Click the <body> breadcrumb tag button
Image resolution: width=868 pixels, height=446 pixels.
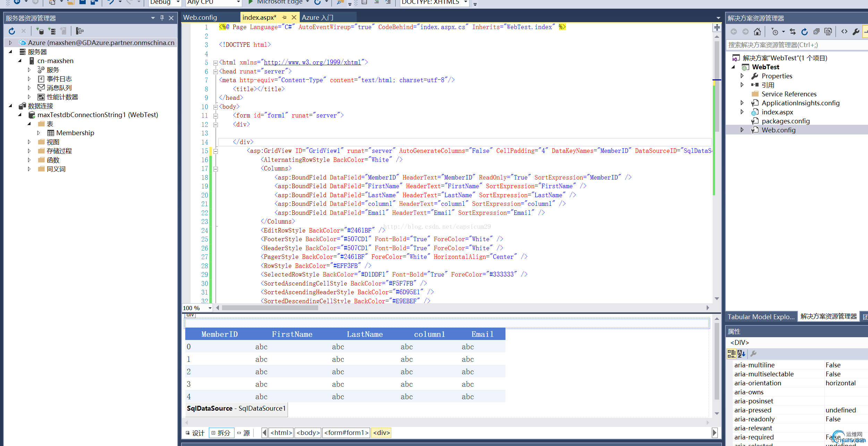(x=308, y=433)
